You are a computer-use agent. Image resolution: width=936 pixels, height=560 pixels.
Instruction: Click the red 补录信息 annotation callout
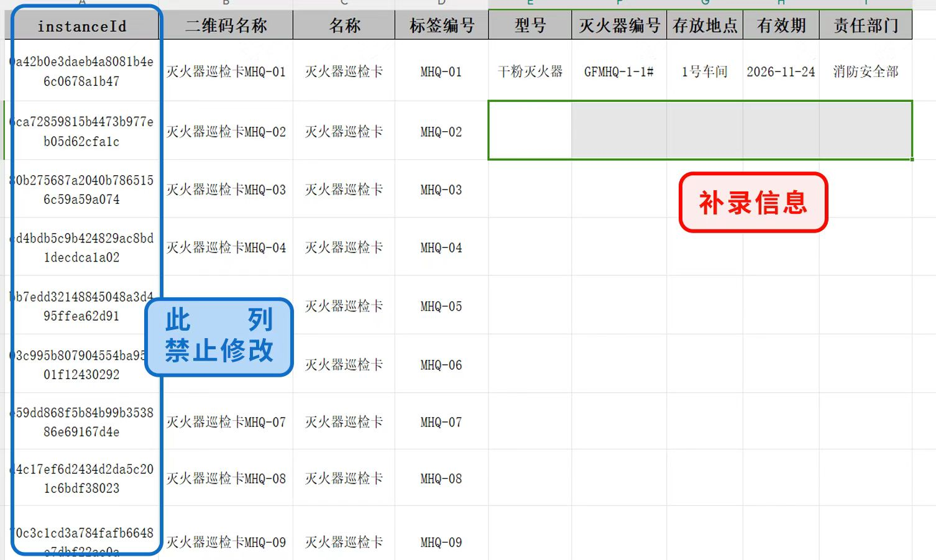[x=752, y=202]
